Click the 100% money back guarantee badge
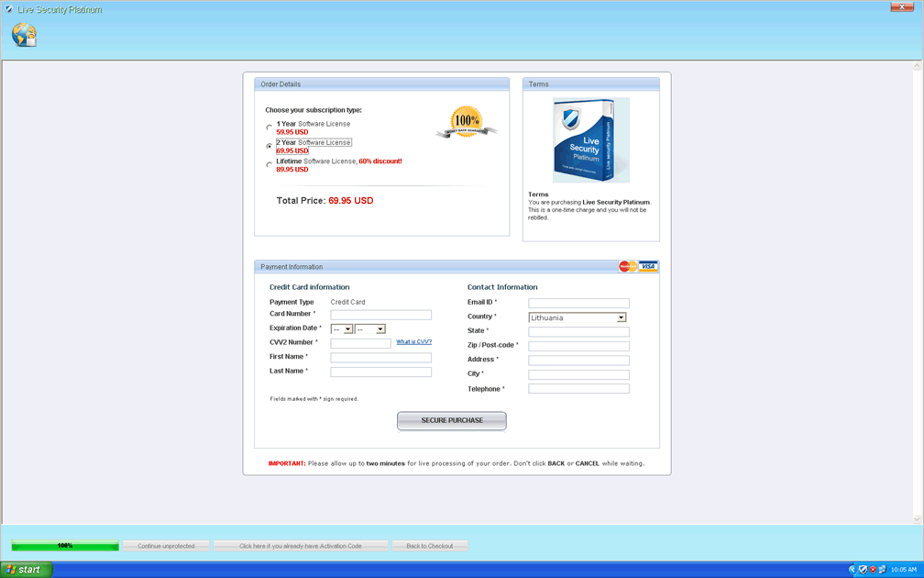 [466, 122]
